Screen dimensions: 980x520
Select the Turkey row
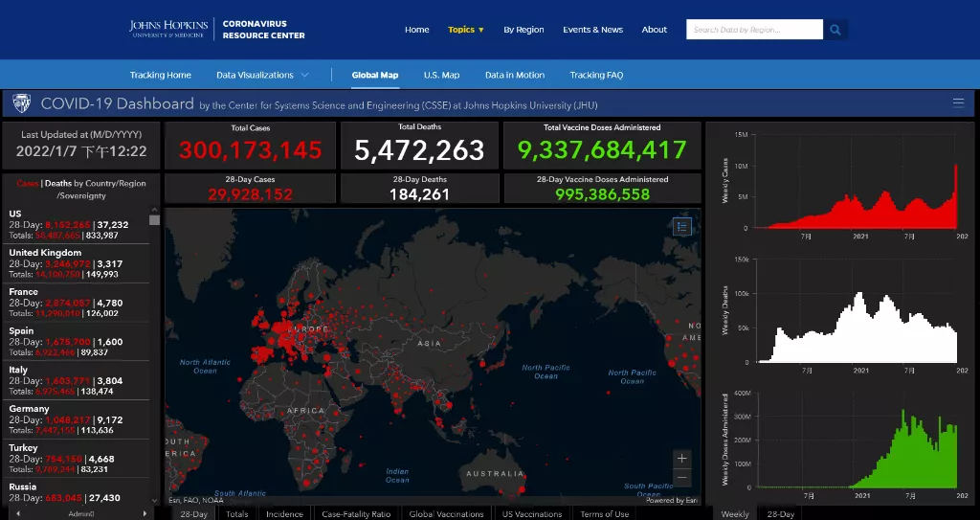coord(76,458)
